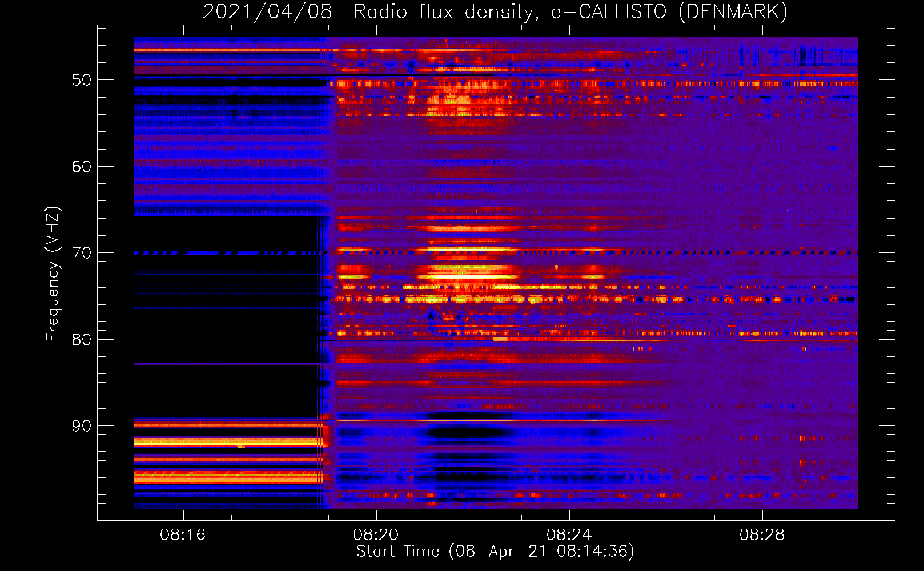
Task: Click the 08:28 time tick label
Action: click(x=762, y=535)
